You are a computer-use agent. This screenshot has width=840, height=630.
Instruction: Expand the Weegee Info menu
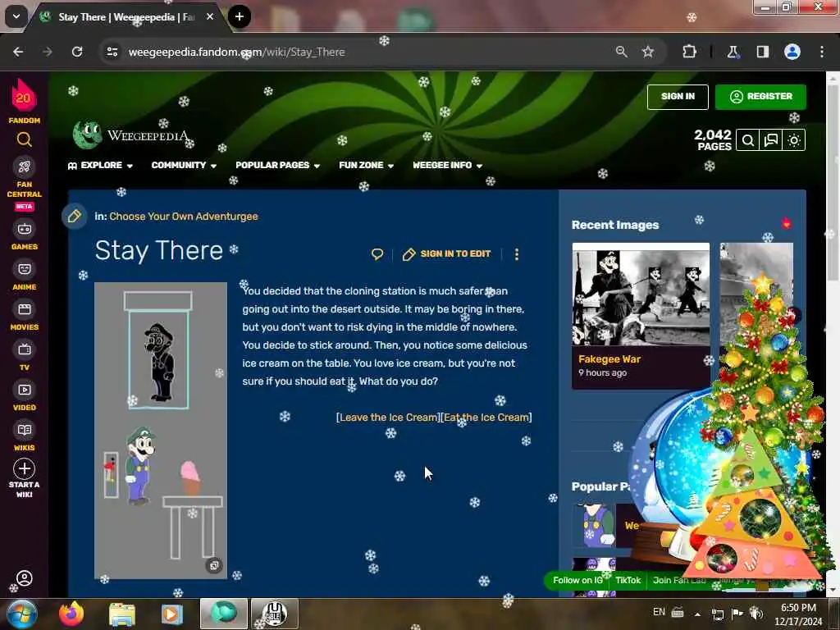point(447,166)
